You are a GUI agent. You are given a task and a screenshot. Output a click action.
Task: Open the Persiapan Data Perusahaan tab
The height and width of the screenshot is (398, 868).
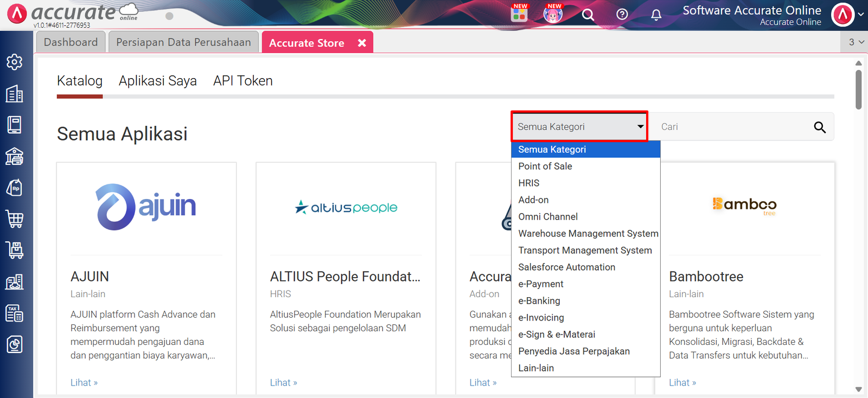coord(183,42)
